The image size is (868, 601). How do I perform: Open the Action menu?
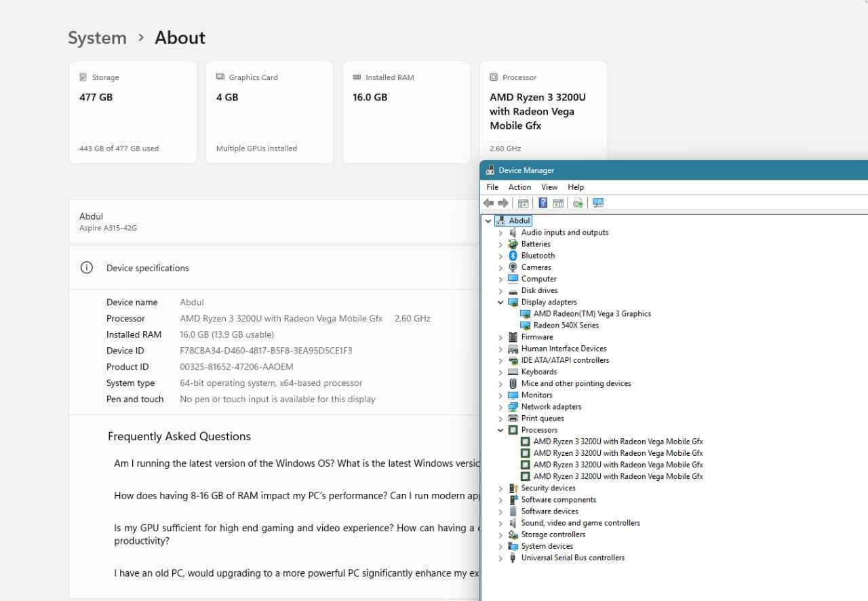(x=519, y=187)
